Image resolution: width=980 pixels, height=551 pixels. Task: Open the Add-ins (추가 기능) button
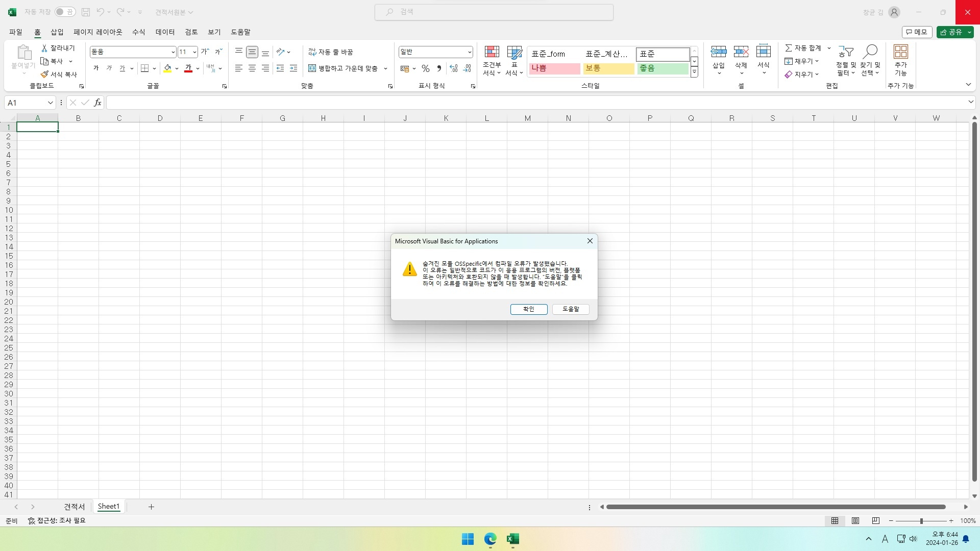[901, 61]
